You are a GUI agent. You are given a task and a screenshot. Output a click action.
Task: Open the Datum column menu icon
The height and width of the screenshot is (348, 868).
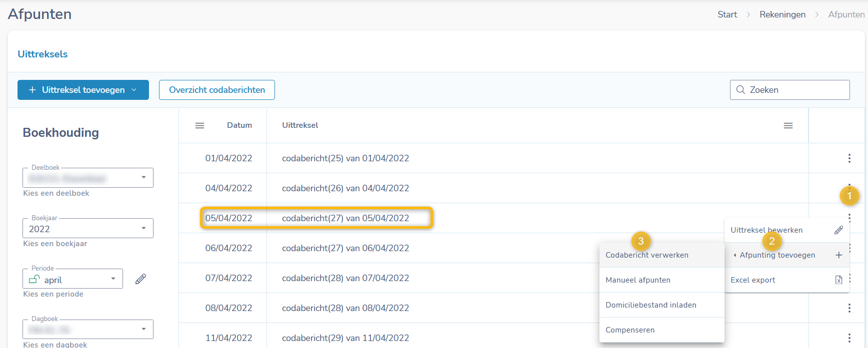click(x=199, y=125)
